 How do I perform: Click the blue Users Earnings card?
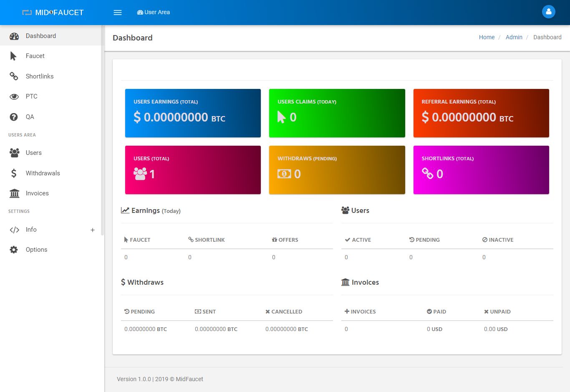pos(193,113)
